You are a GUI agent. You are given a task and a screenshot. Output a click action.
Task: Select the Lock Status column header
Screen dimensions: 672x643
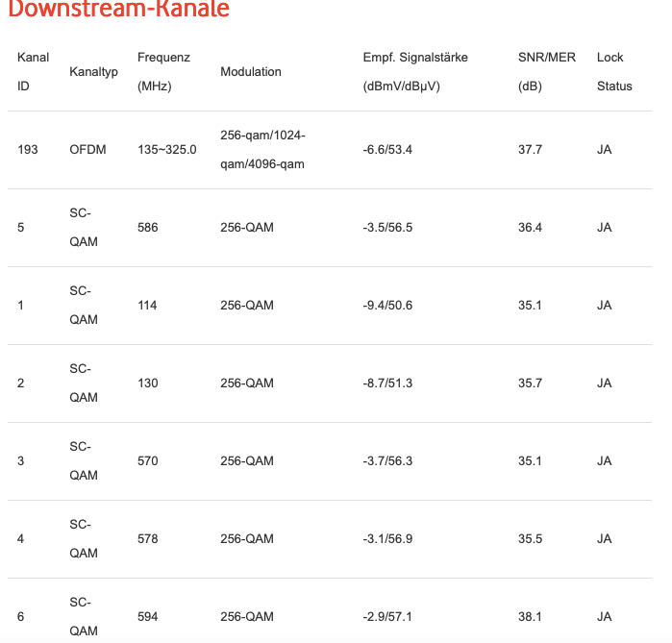pyautogui.click(x=614, y=71)
